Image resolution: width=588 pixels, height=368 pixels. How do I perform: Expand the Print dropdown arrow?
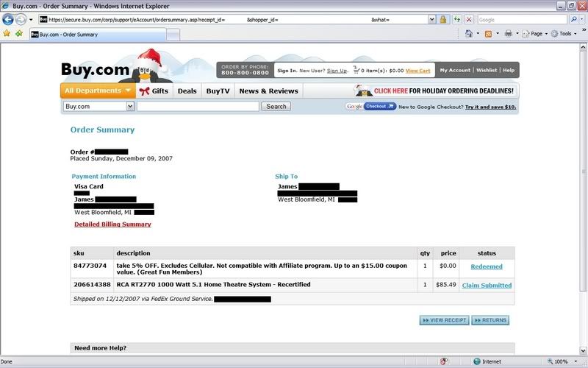pyautogui.click(x=517, y=34)
